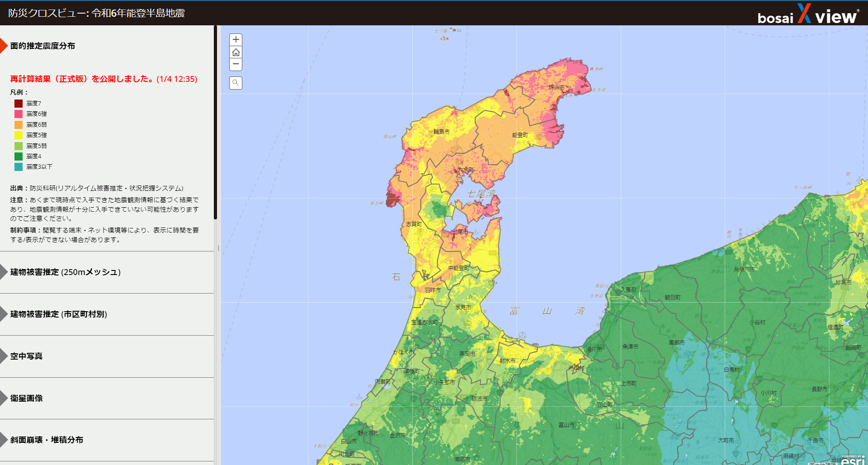
Task: Click the esri logo on the map
Action: tap(853, 460)
